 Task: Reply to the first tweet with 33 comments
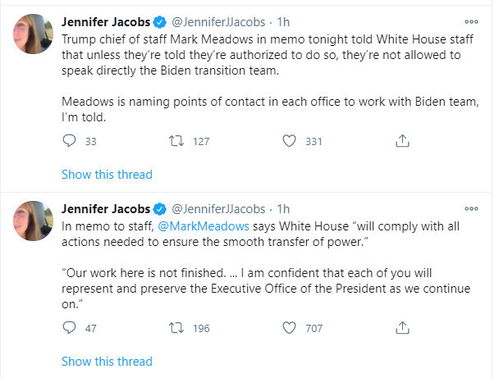point(69,141)
